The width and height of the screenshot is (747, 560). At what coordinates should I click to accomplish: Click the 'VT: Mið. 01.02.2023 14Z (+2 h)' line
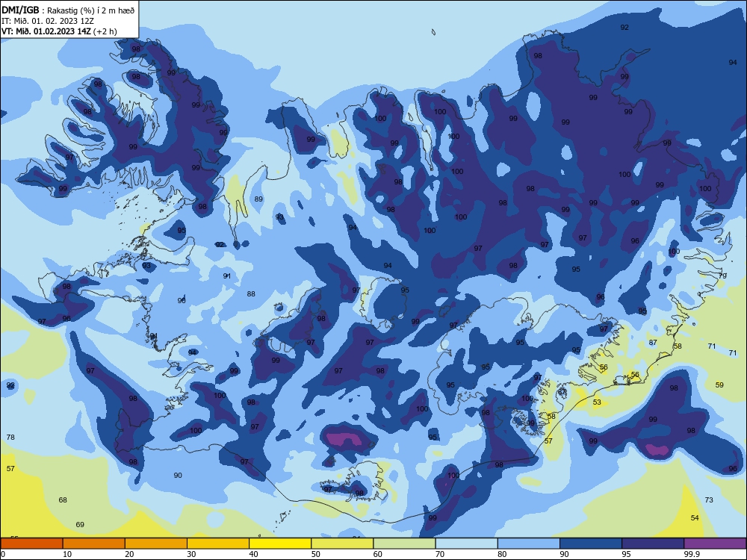click(59, 31)
